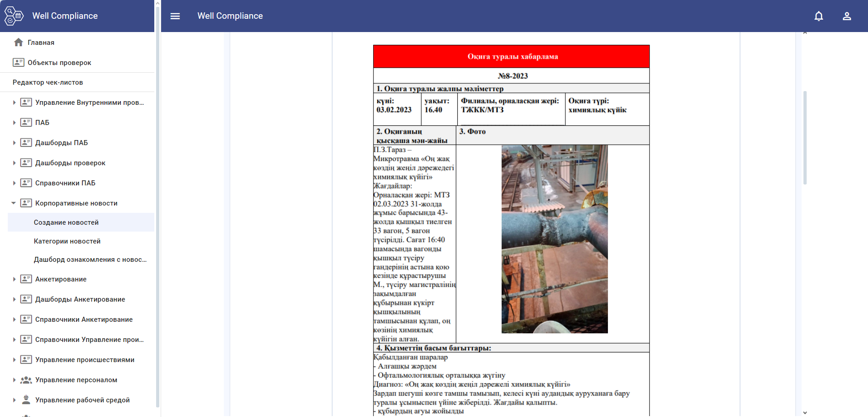Click the Well Compliance logo icon

click(x=14, y=16)
